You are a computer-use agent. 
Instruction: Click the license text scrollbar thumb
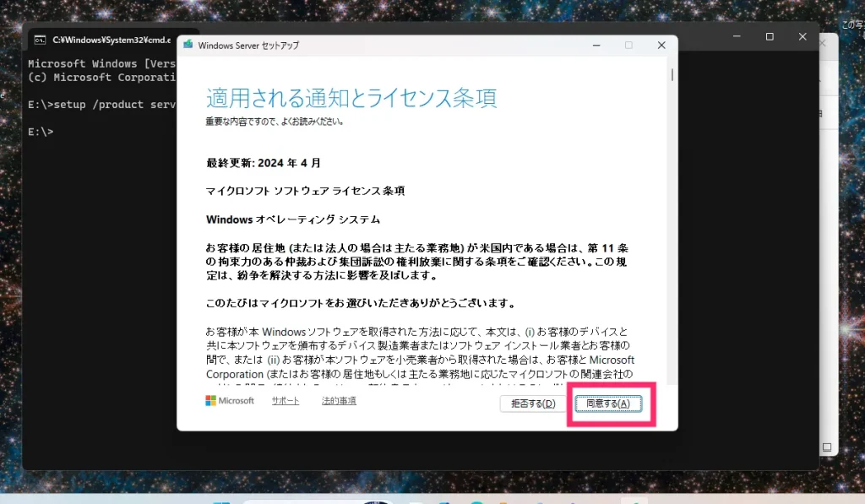(672, 74)
